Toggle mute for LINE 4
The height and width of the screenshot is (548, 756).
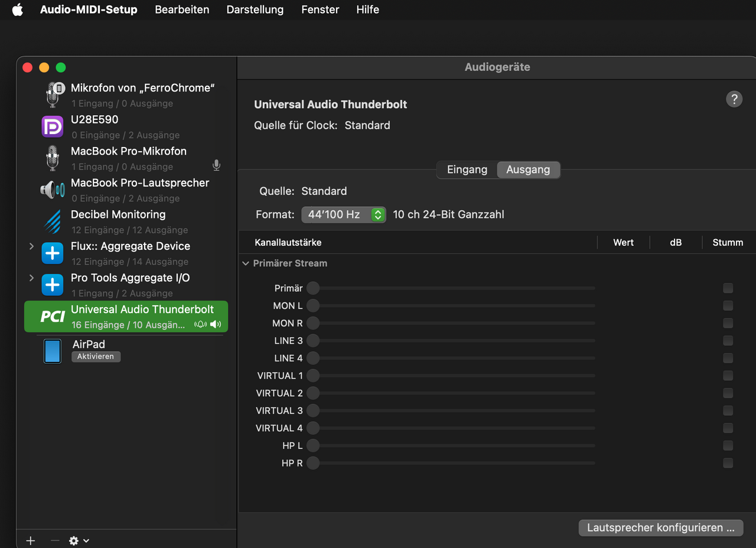[x=728, y=358]
